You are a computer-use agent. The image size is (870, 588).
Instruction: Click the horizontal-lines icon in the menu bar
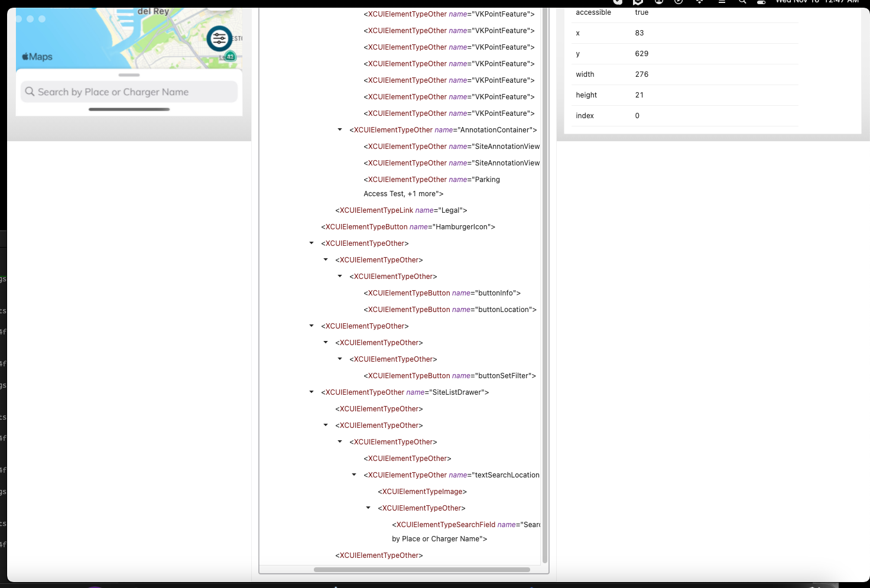[722, 2]
